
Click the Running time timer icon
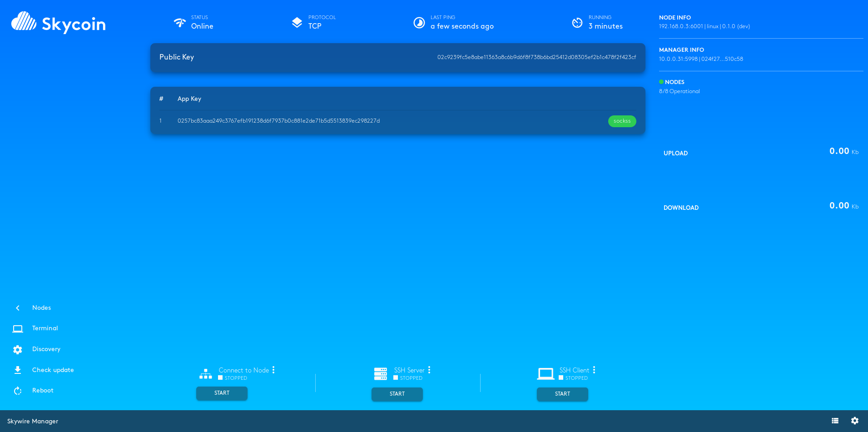577,22
